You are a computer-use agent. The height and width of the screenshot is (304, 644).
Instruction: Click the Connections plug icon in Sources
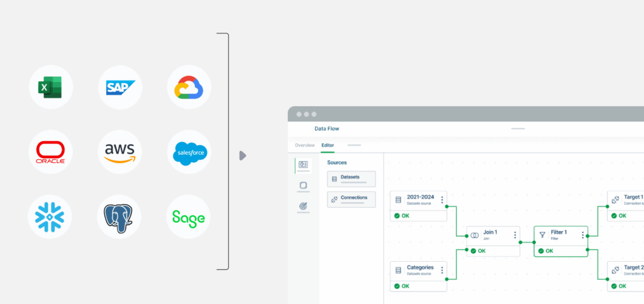(x=334, y=200)
